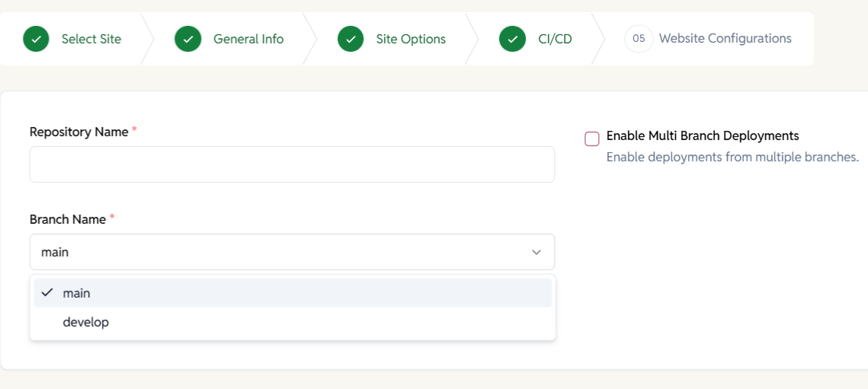868x389 pixels.
Task: Open the General Info step label
Action: click(x=248, y=39)
